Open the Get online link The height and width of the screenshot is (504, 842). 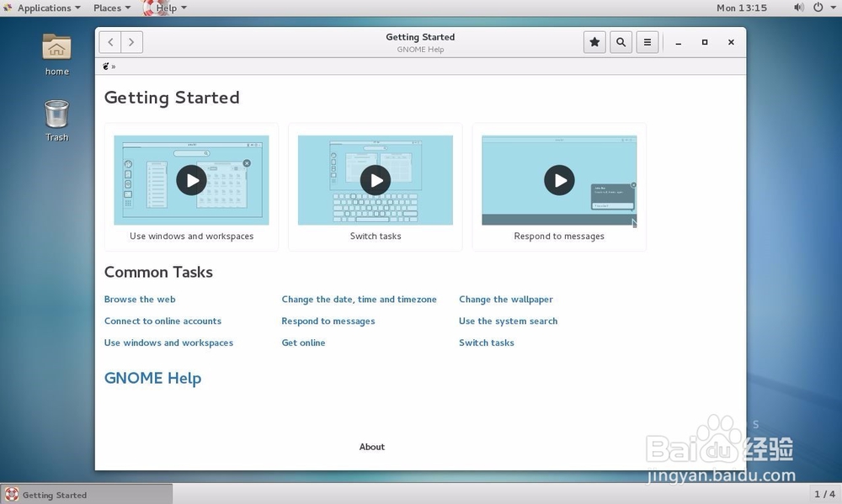click(x=303, y=343)
